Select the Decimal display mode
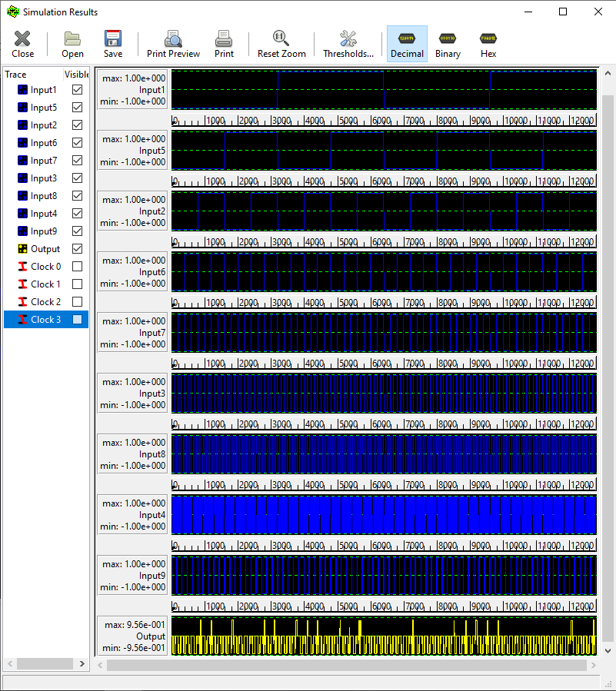Screen dimensions: 616x691 pos(407,44)
